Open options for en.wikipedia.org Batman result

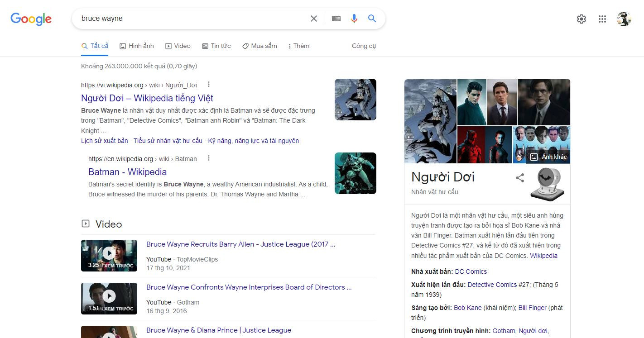pos(209,158)
